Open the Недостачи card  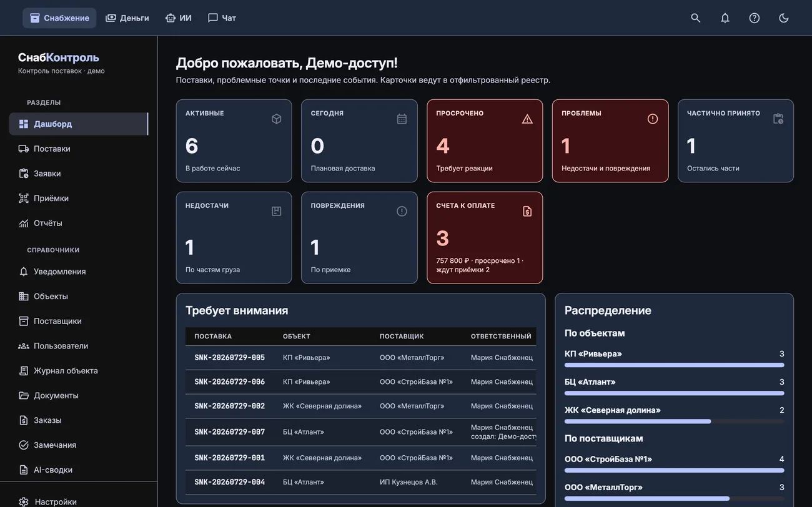click(234, 238)
